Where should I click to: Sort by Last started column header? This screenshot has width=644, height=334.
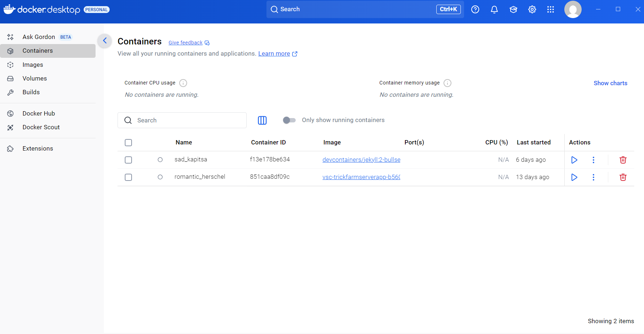coord(534,142)
